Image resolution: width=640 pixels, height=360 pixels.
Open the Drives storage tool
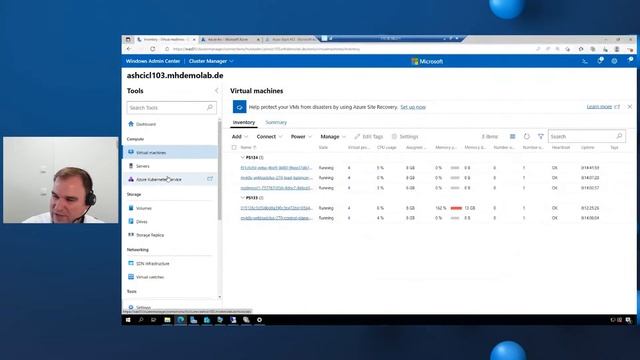coord(142,222)
